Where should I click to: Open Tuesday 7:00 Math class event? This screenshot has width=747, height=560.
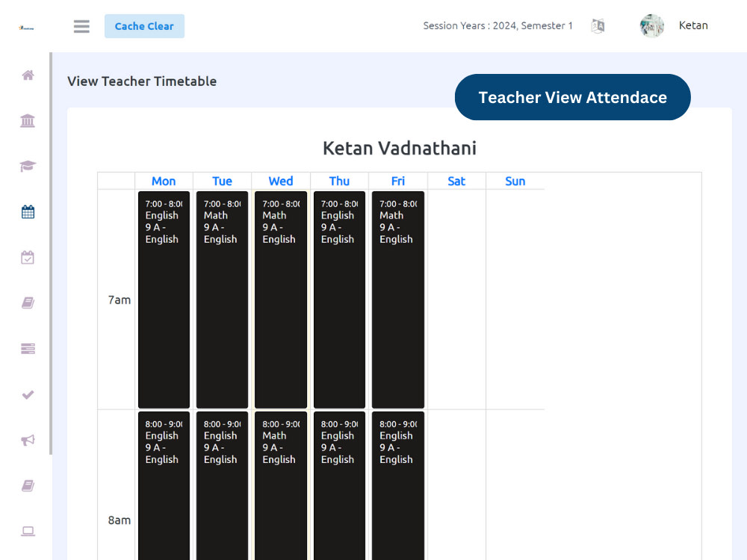(222, 300)
